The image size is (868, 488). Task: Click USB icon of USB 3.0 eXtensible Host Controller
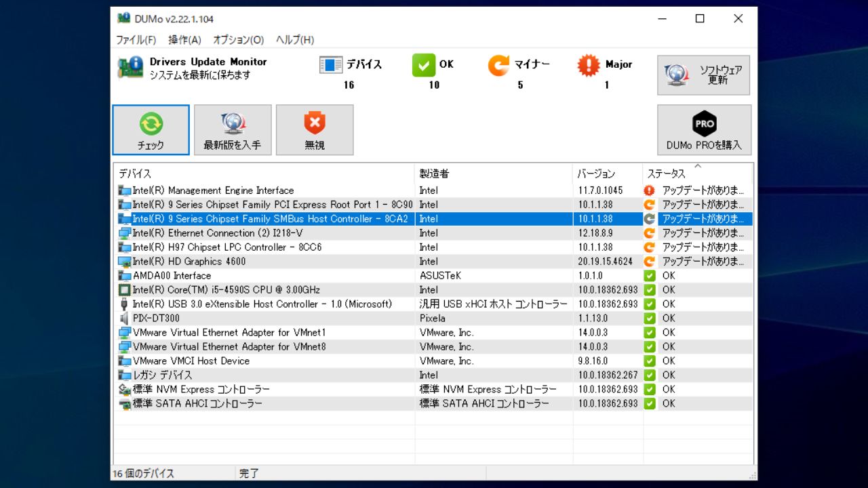125,304
